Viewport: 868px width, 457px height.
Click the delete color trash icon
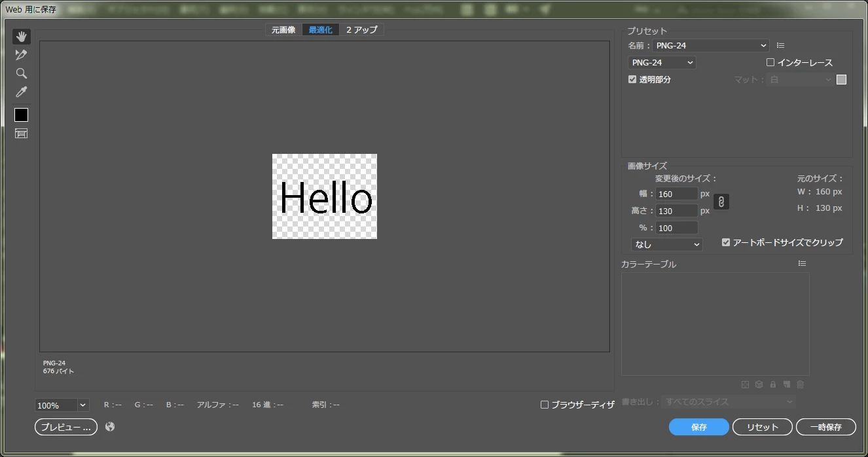click(800, 384)
